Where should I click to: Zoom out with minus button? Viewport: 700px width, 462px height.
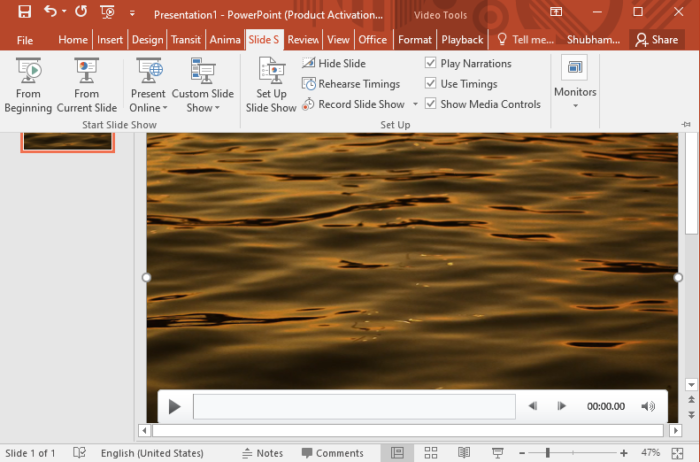(x=522, y=453)
